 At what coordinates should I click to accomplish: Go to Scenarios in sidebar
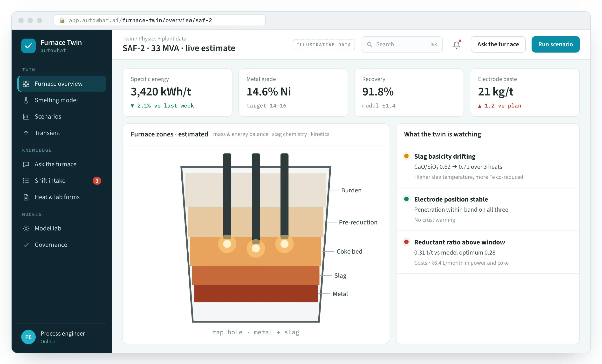tap(62, 116)
